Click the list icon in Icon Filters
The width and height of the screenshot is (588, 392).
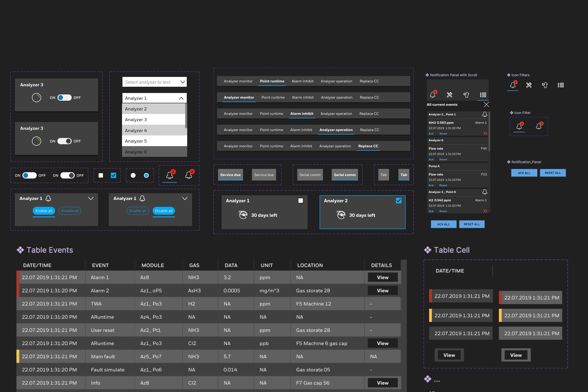561,85
